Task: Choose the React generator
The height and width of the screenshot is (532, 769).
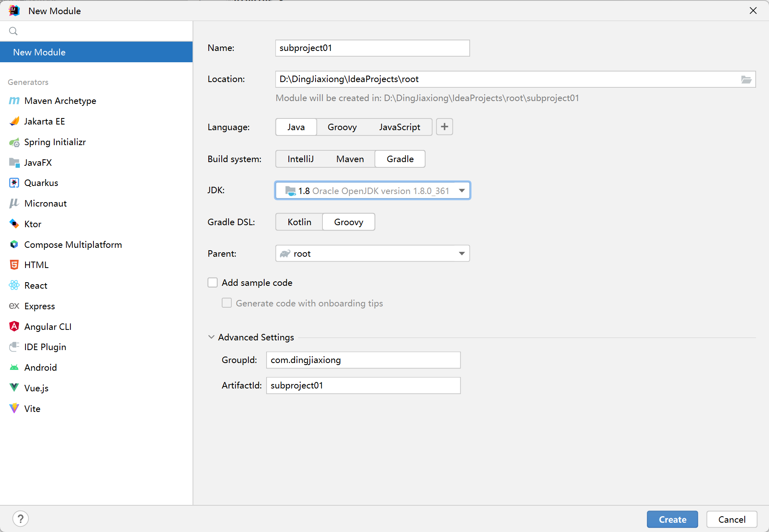Action: coord(36,285)
